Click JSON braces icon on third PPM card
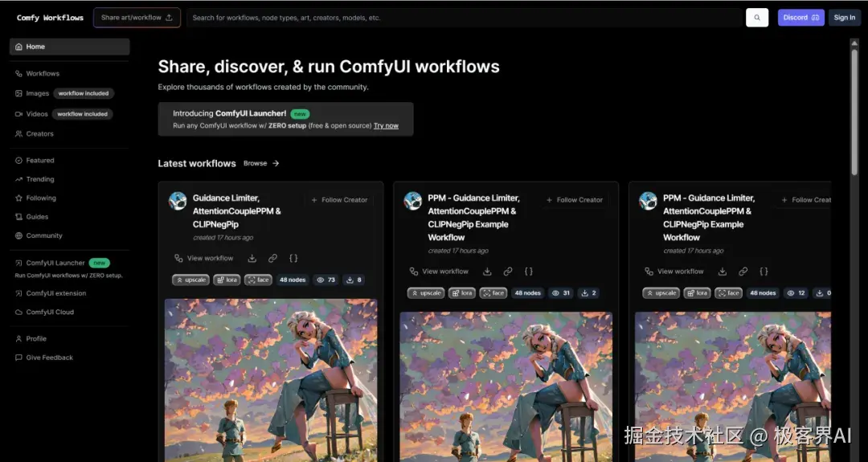The width and height of the screenshot is (868, 462). (x=764, y=271)
